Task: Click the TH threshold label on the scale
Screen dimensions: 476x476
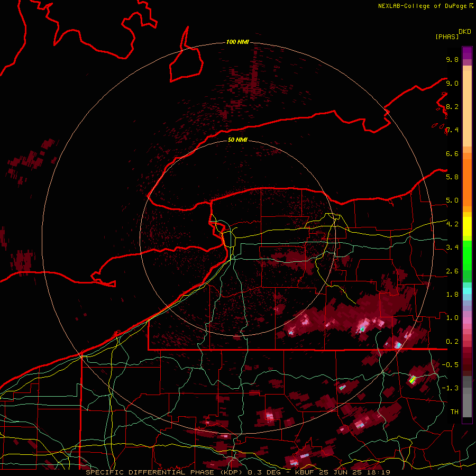Action: (454, 412)
